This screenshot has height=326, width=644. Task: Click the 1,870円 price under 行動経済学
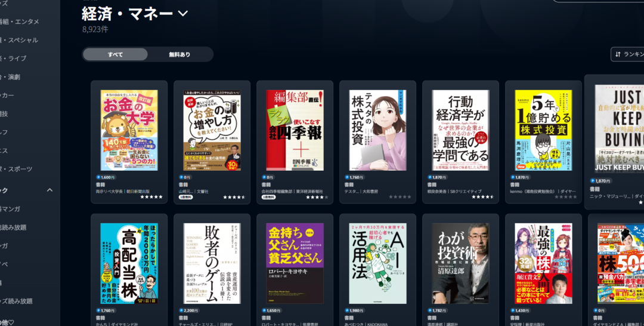click(441, 177)
